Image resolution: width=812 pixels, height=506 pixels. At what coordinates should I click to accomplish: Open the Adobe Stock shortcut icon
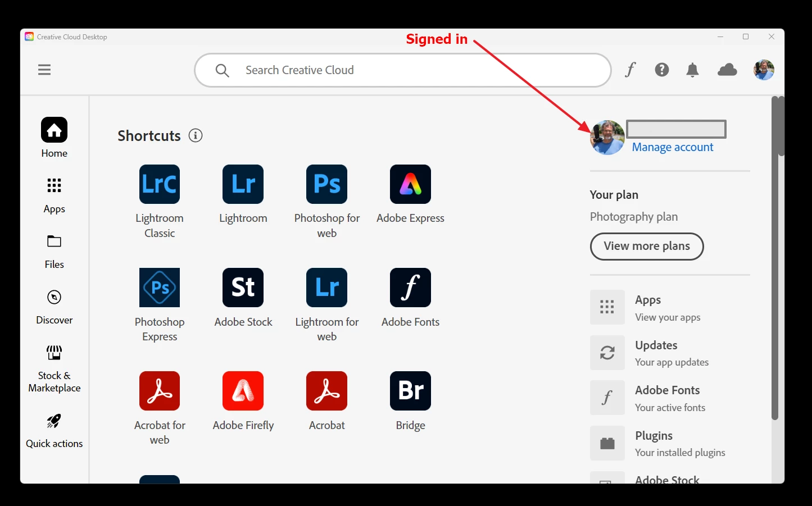(243, 287)
